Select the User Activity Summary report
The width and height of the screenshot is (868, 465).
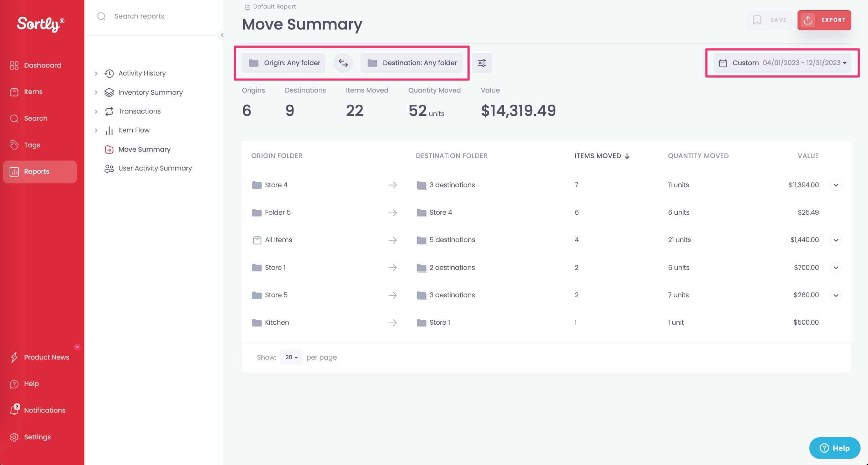click(155, 168)
